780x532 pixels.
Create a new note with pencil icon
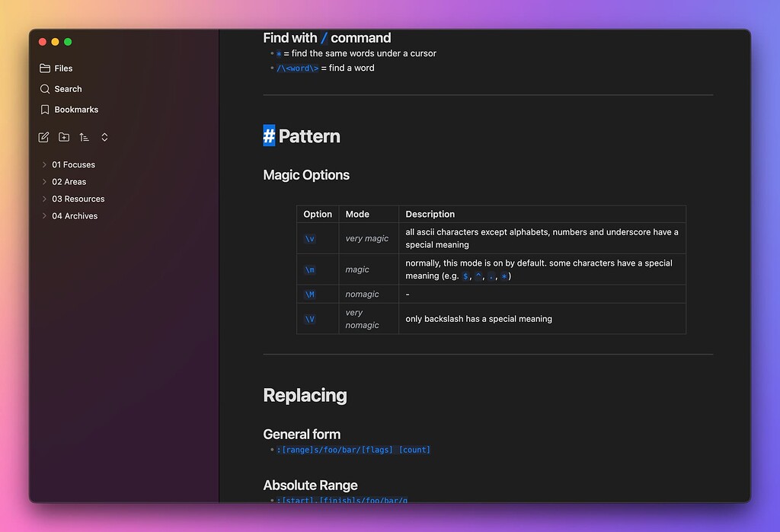pyautogui.click(x=43, y=137)
